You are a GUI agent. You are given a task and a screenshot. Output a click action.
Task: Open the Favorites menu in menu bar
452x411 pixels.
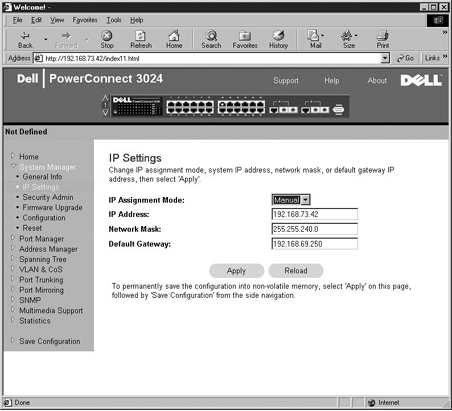85,20
